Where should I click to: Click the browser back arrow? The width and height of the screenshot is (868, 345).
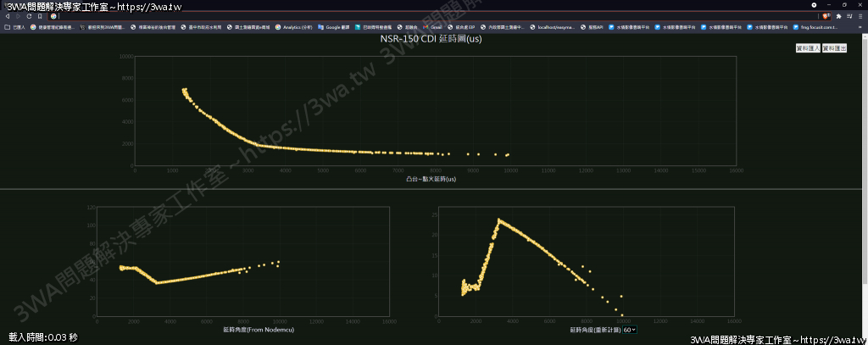[7, 16]
